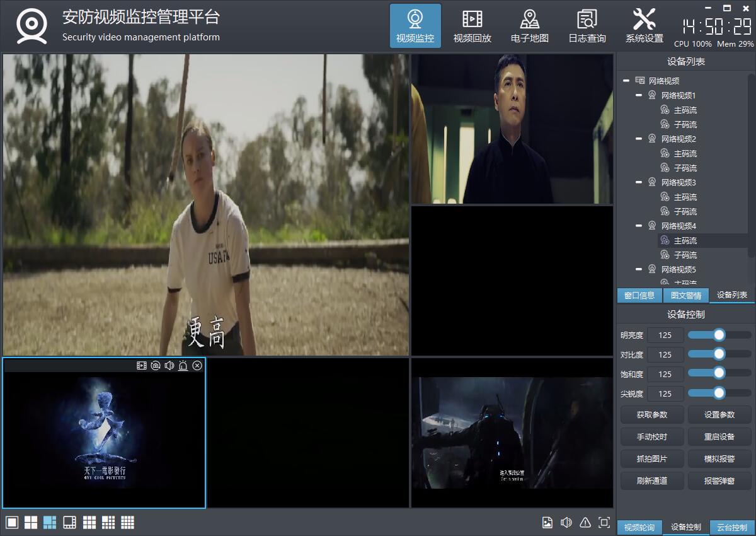756x536 pixels.
Task: Open the 电子地图 electronic map module
Action: pos(529,26)
